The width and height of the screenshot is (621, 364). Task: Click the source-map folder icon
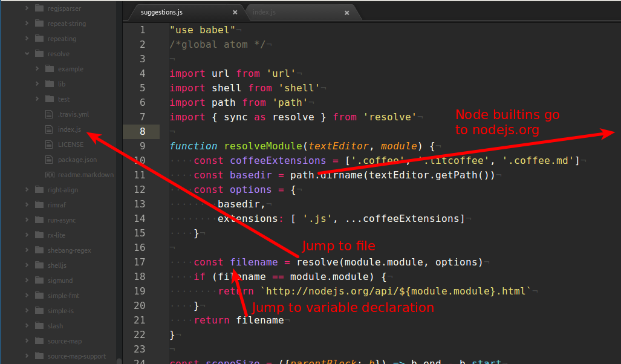coord(39,340)
